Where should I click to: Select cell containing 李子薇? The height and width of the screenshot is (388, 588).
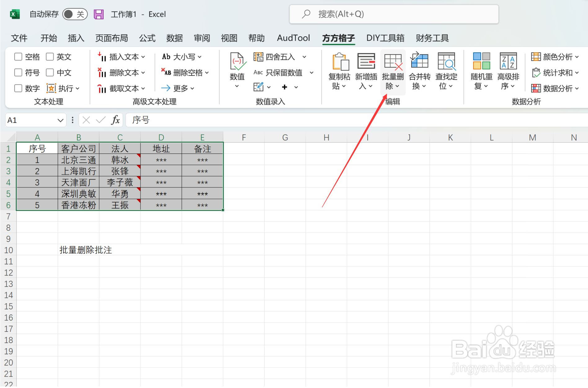120,182
